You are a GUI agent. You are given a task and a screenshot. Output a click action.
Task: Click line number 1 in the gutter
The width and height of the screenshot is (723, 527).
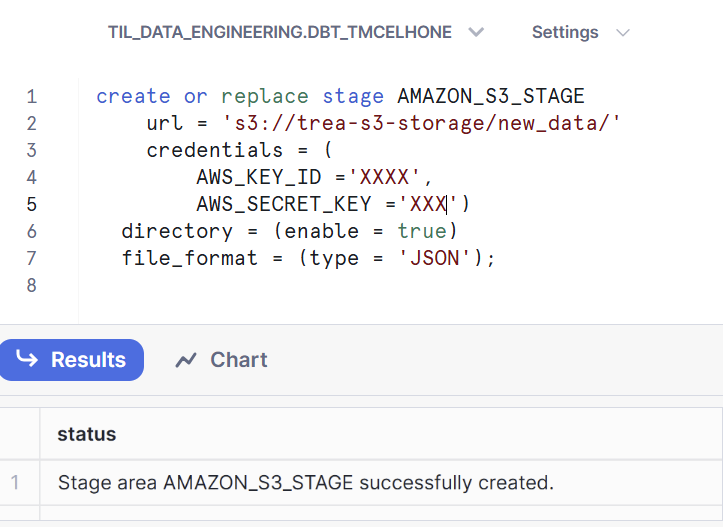pos(32,97)
